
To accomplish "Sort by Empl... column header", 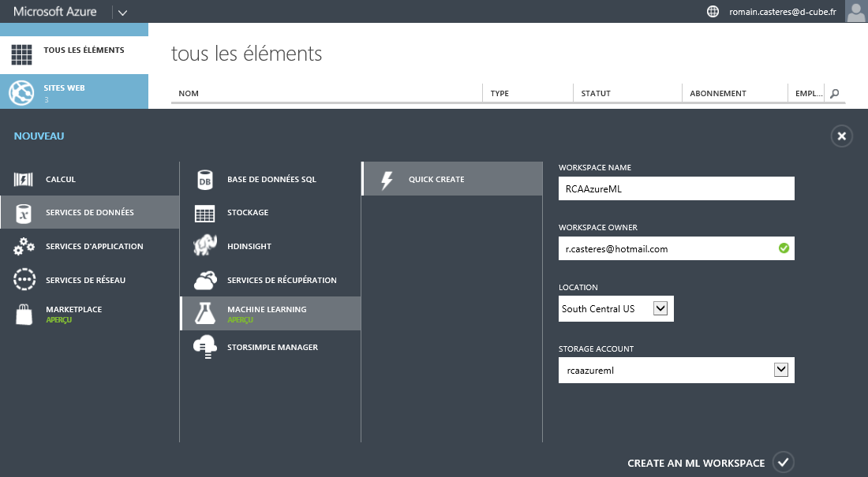I will pos(809,94).
